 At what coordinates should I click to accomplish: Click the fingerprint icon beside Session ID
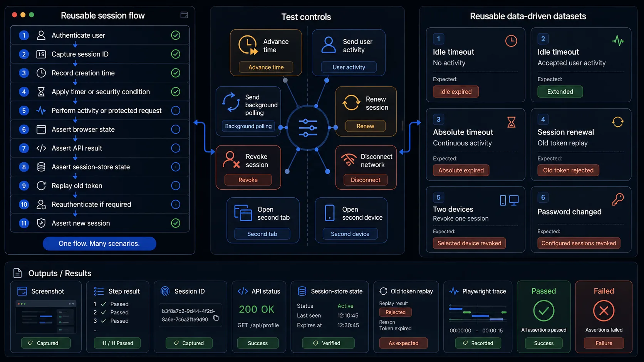165,291
